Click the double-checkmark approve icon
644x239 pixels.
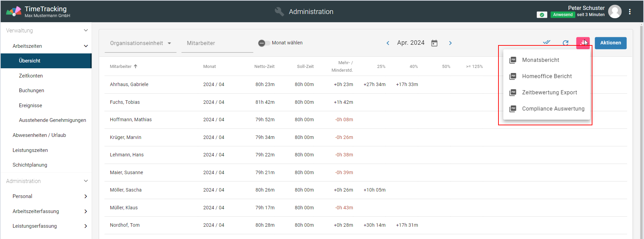pyautogui.click(x=547, y=43)
